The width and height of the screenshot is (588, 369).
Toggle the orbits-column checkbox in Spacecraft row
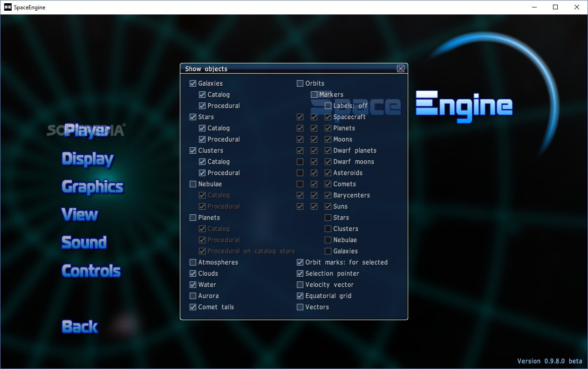[x=300, y=117]
